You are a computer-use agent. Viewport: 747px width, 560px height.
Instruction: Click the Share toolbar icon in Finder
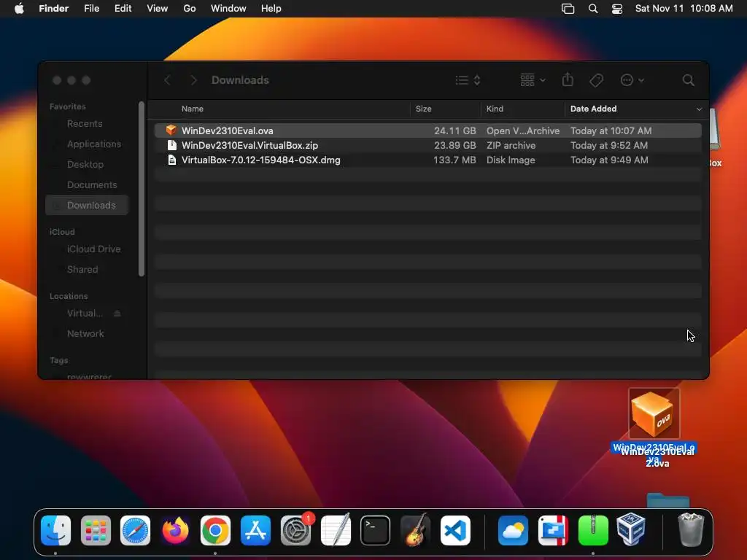coord(568,79)
